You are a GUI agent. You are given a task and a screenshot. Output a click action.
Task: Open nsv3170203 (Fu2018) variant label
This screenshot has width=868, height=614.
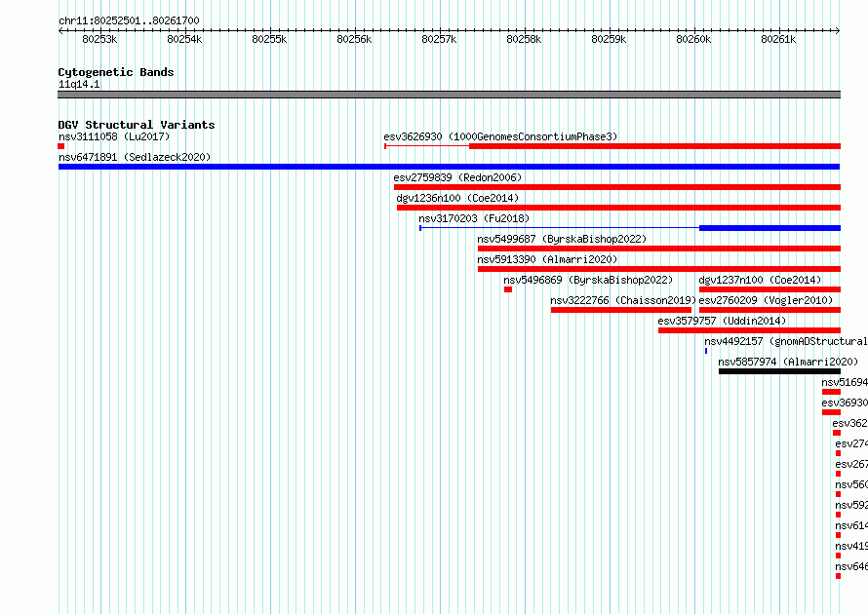[474, 218]
